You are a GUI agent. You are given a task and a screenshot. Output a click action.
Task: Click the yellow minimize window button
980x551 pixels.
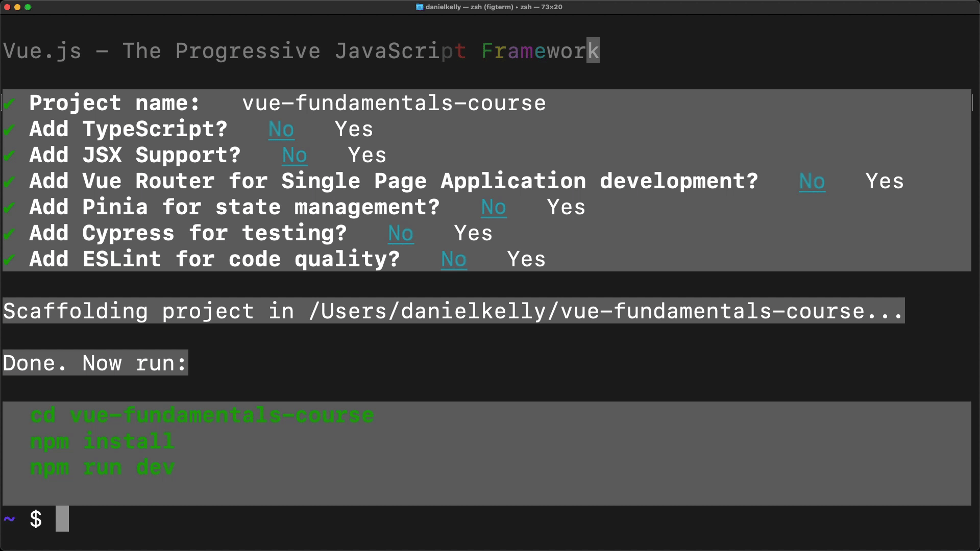coord(17,7)
